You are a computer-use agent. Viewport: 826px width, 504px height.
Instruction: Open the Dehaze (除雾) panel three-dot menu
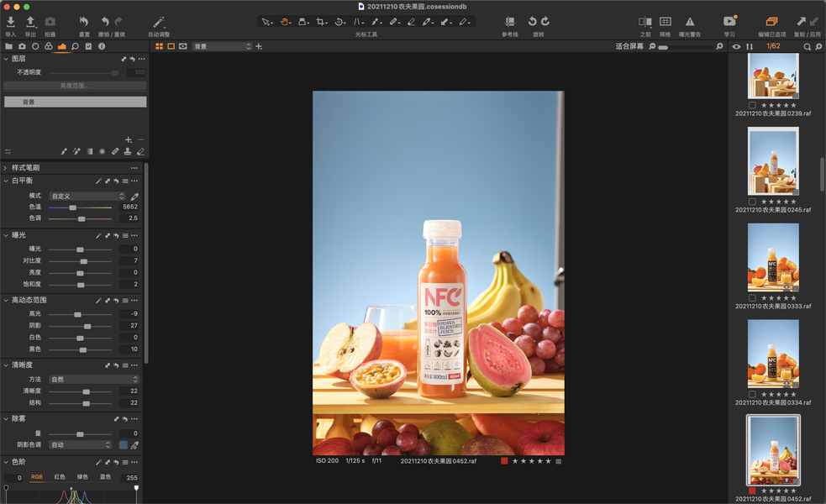(134, 419)
